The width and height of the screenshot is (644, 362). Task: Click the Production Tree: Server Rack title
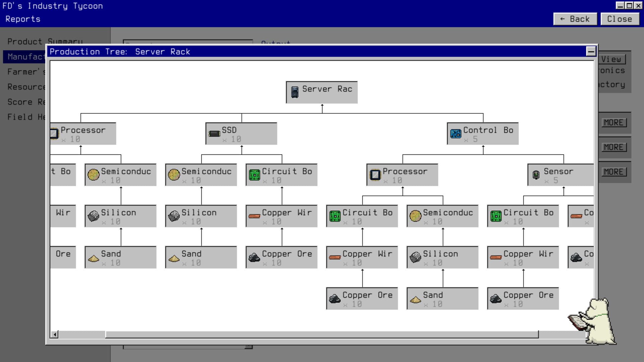click(120, 52)
